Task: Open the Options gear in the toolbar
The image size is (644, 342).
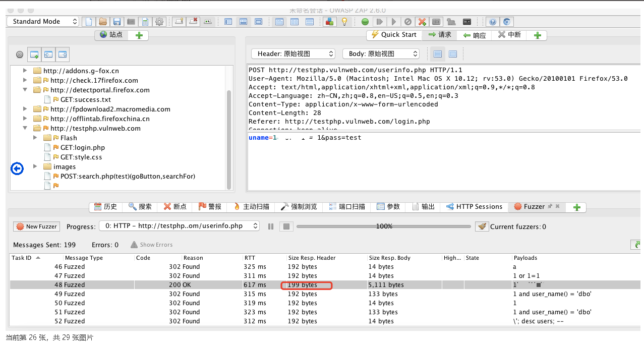Action: [159, 22]
